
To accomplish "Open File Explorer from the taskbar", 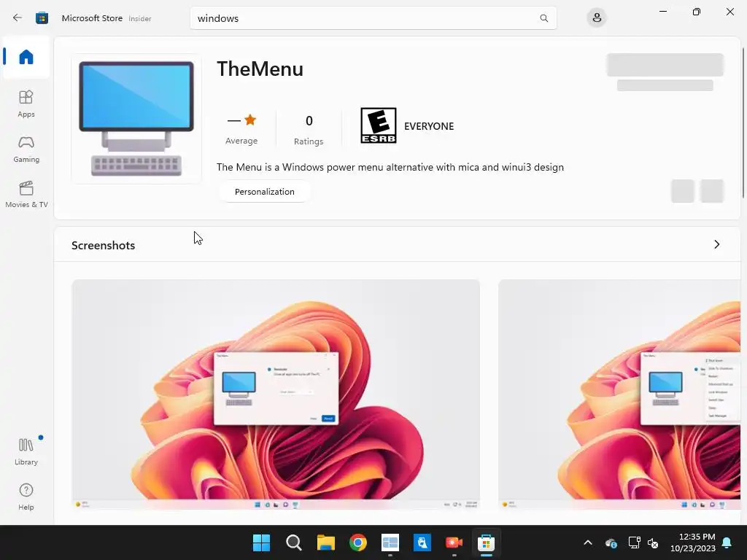I will tap(326, 542).
